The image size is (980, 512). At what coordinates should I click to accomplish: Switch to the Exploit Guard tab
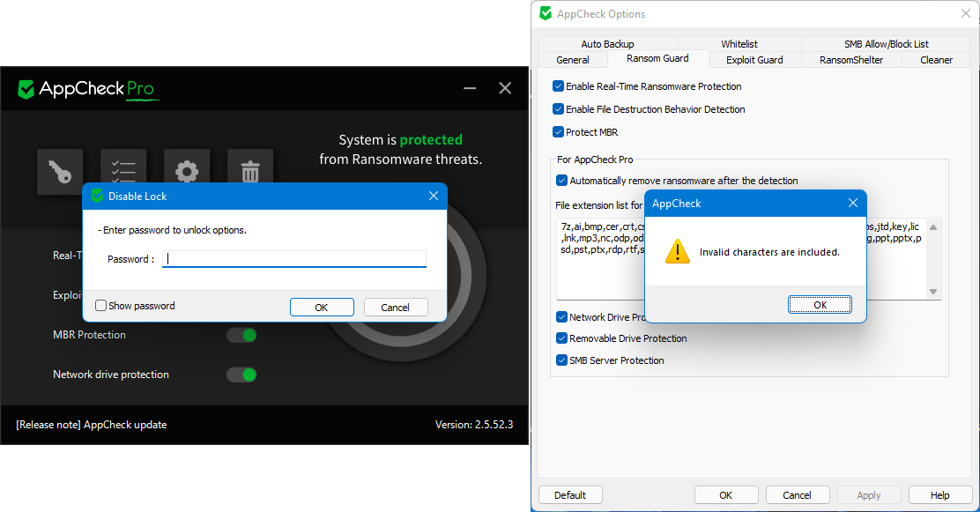pos(754,60)
